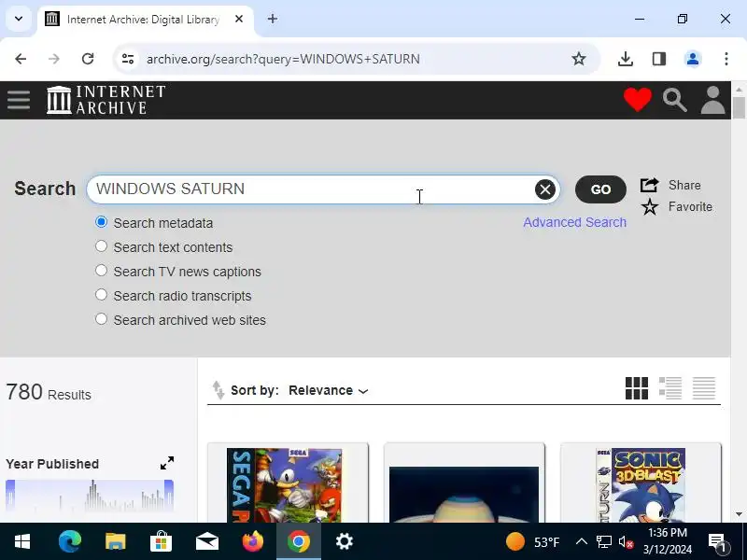The width and height of the screenshot is (747, 560).
Task: Open new tab with plus button
Action: pos(273,19)
